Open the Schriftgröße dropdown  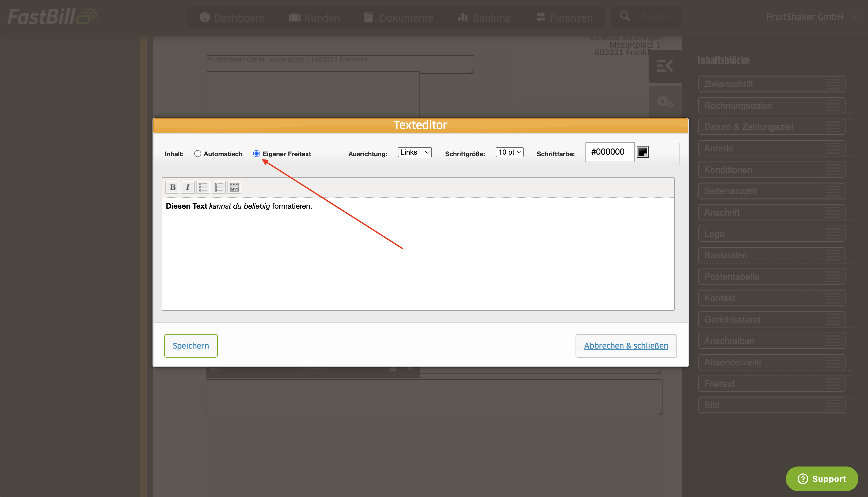(509, 152)
